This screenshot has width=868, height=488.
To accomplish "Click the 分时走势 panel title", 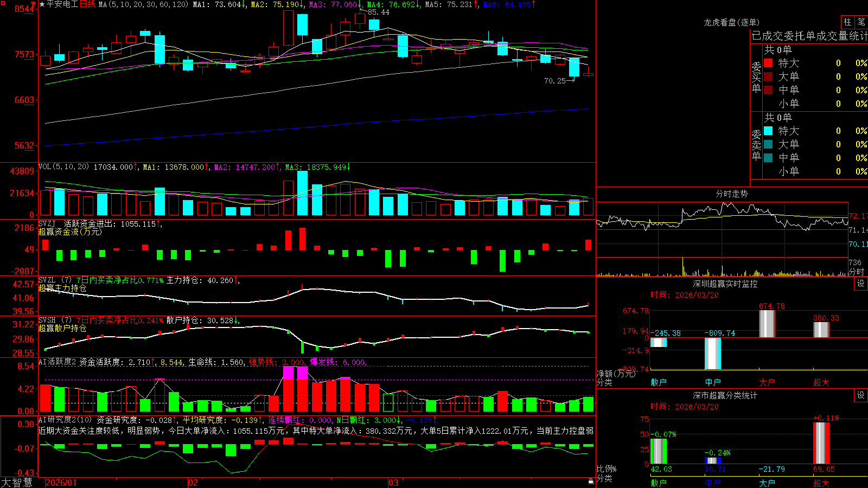I will click(x=732, y=194).
